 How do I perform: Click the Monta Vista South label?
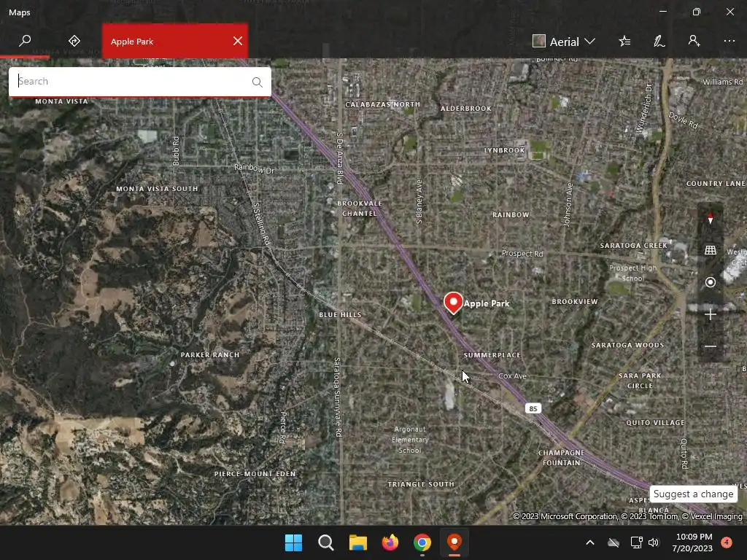point(158,189)
